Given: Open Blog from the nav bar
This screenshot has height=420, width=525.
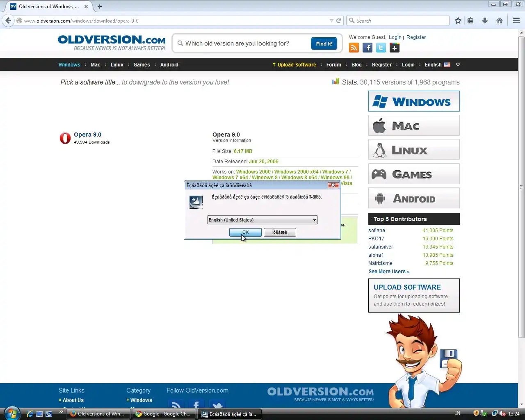Looking at the screenshot, I should point(357,65).
